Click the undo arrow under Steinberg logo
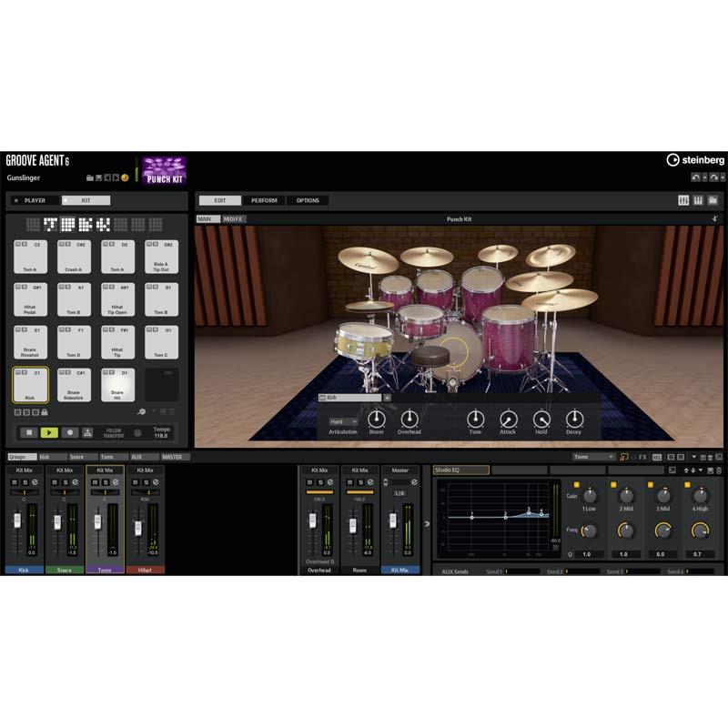The width and height of the screenshot is (728, 728). (x=695, y=177)
